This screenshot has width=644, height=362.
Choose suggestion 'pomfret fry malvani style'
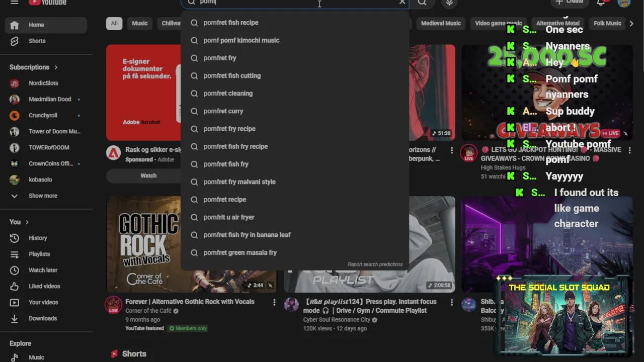point(295,182)
